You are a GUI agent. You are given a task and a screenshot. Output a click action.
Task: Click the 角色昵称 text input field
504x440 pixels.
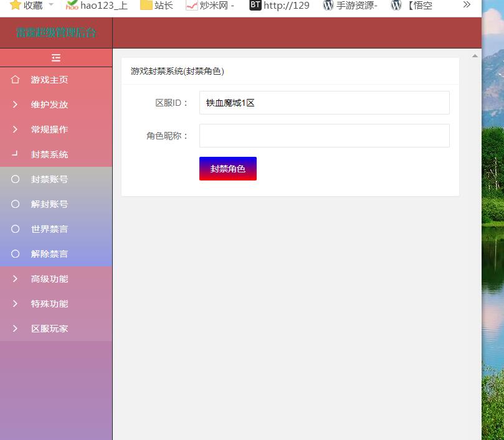click(324, 136)
